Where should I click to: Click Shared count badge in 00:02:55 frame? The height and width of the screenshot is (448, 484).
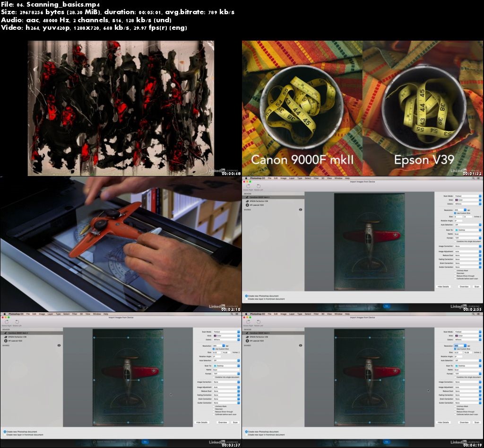click(301, 210)
